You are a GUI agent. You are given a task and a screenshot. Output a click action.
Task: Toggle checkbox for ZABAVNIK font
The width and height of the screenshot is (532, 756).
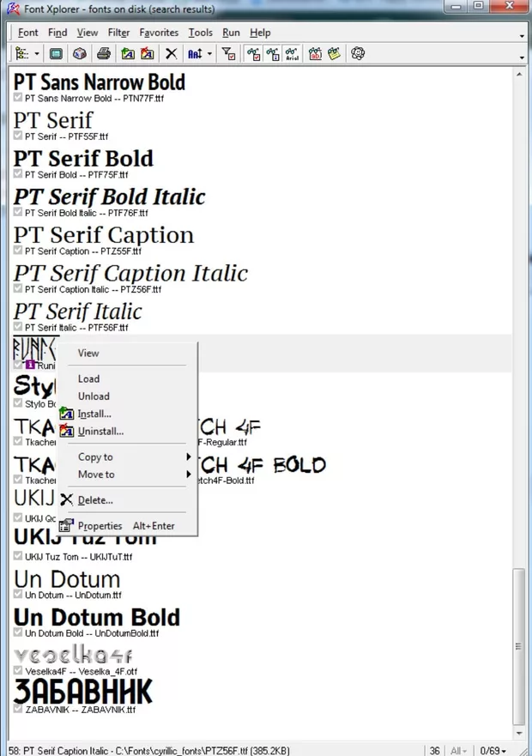(18, 710)
